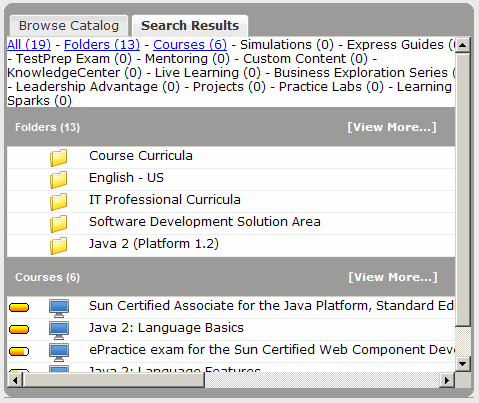Image resolution: width=479 pixels, height=403 pixels.
Task: Click progress pill for Java 2: Language Basics
Action: tap(19, 329)
